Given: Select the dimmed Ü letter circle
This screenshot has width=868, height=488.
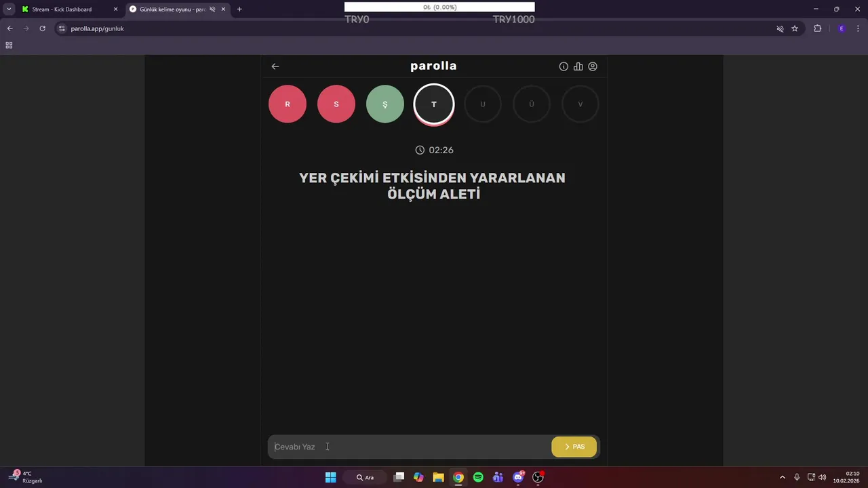Looking at the screenshot, I should [532, 104].
